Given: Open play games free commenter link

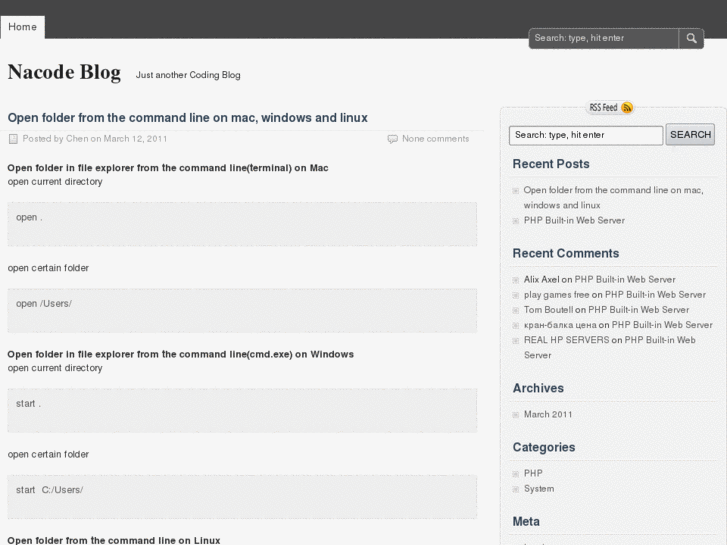Looking at the screenshot, I should (556, 295).
